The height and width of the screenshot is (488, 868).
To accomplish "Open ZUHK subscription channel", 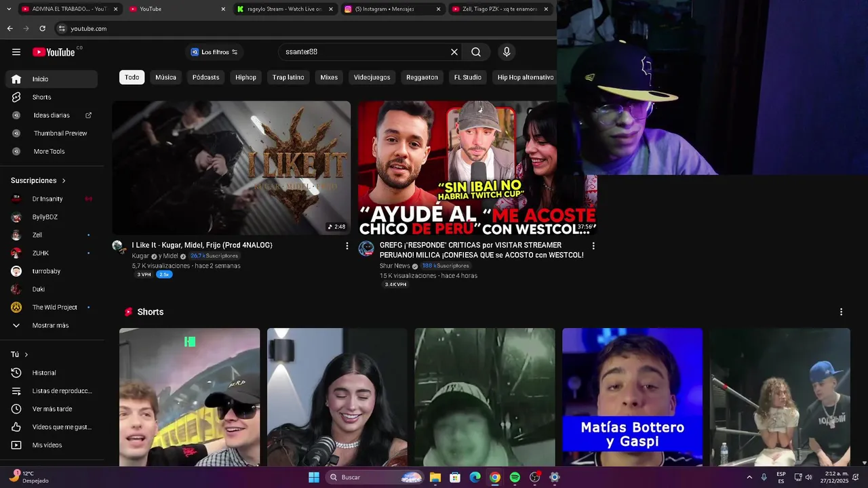I will [x=52, y=253].
